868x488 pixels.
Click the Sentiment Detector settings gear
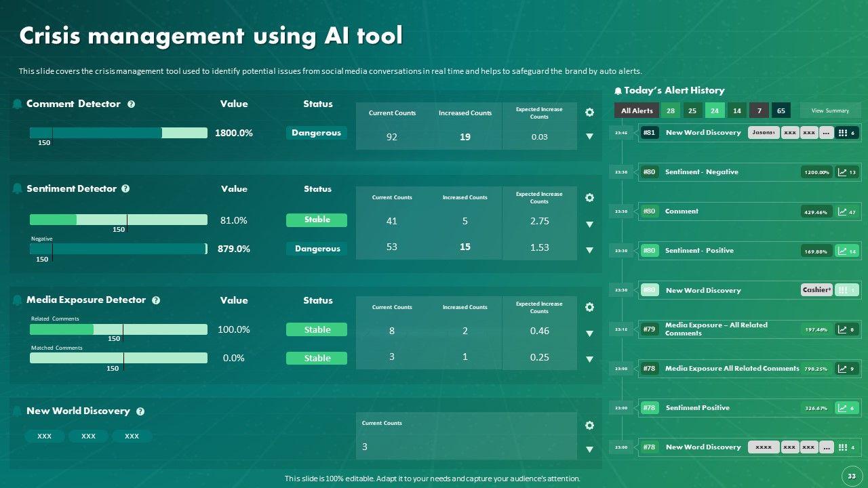(589, 197)
